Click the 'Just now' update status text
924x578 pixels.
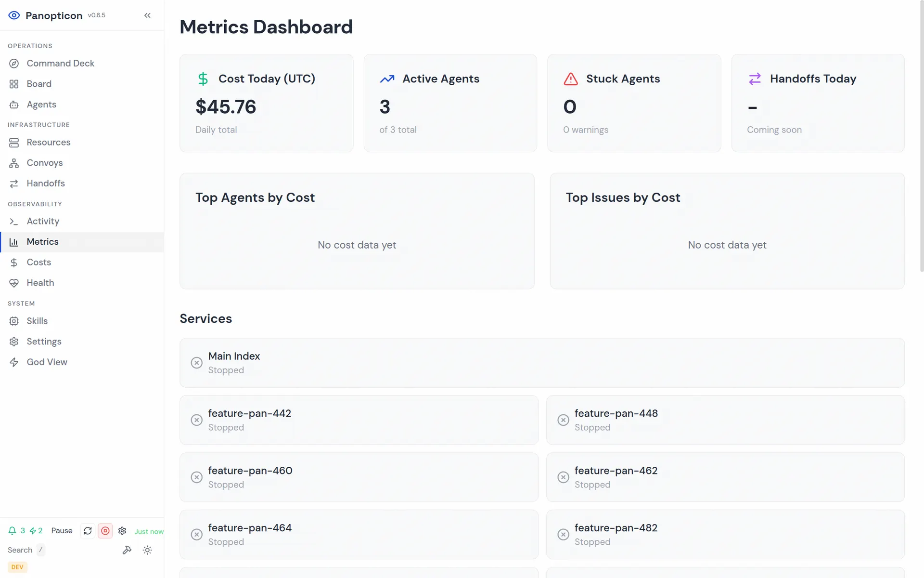pos(149,531)
